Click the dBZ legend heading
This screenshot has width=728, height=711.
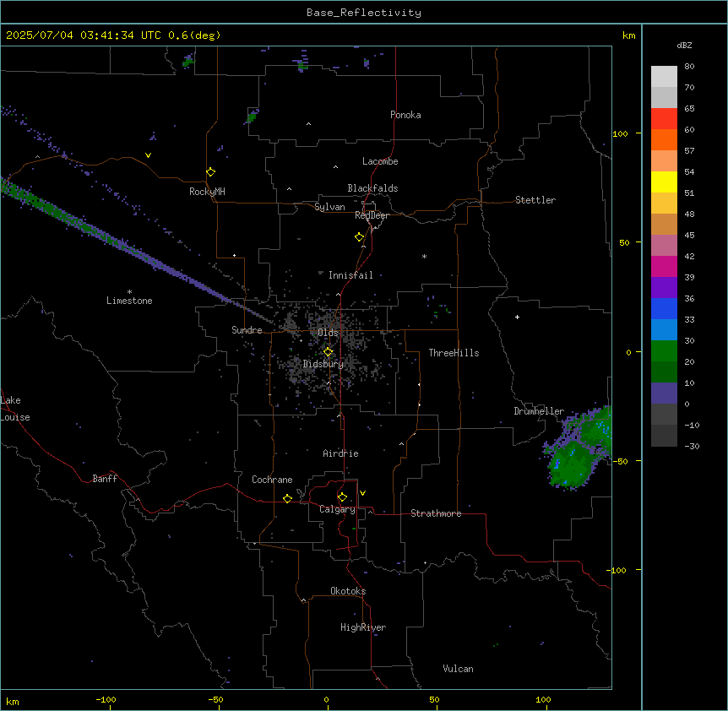[x=684, y=45]
